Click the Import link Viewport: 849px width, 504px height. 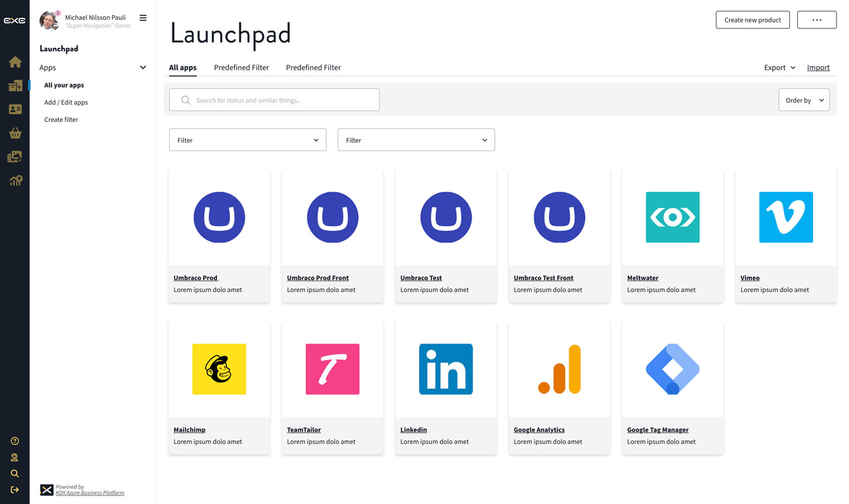[x=818, y=68]
